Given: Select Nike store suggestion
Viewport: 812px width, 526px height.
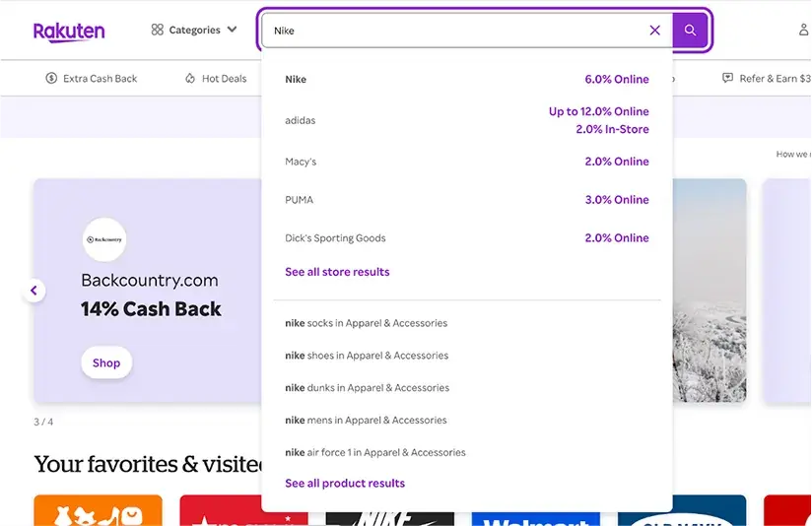Looking at the screenshot, I should point(466,79).
